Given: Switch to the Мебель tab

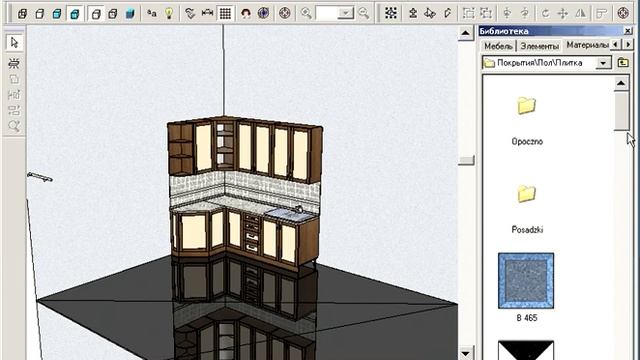Looking at the screenshot, I should (x=498, y=46).
